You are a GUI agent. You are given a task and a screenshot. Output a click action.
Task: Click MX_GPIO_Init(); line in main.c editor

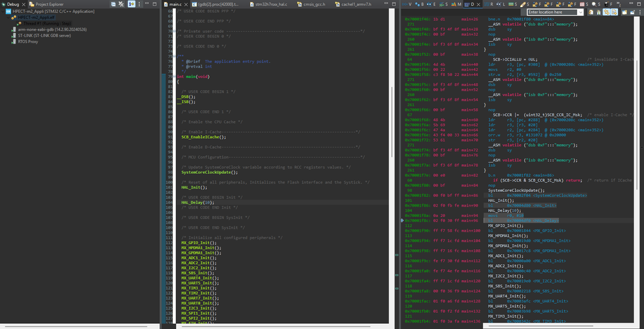coord(199,243)
